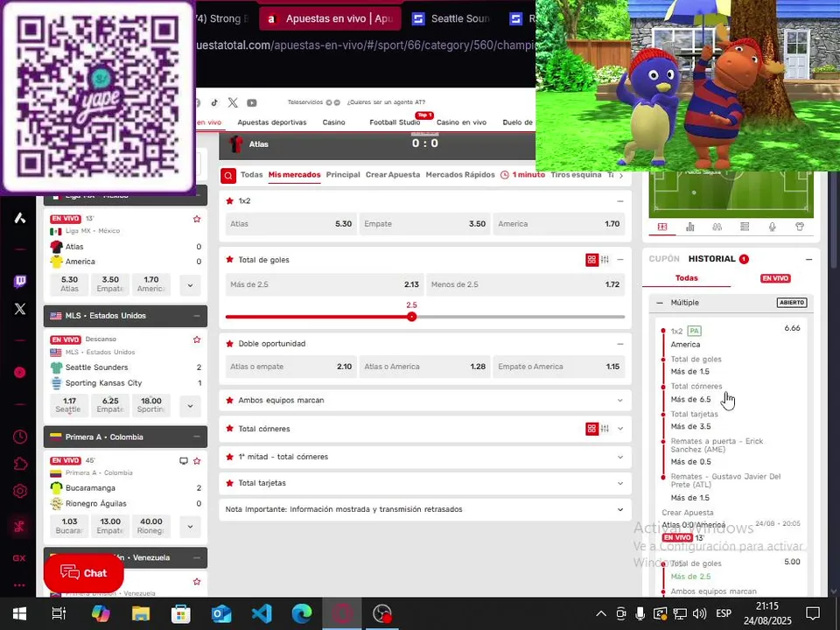The width and height of the screenshot is (840, 630).
Task: Collapse the Primera A Colombia league section
Action: (x=197, y=437)
